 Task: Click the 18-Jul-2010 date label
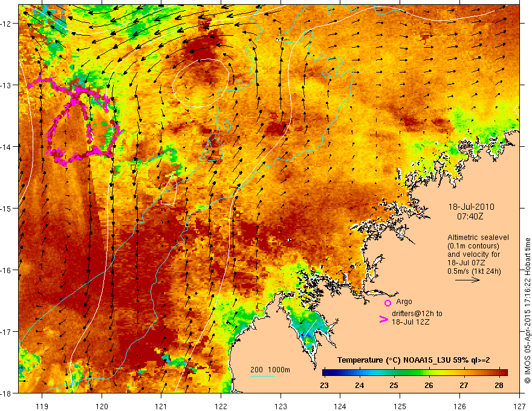pyautogui.click(x=472, y=207)
